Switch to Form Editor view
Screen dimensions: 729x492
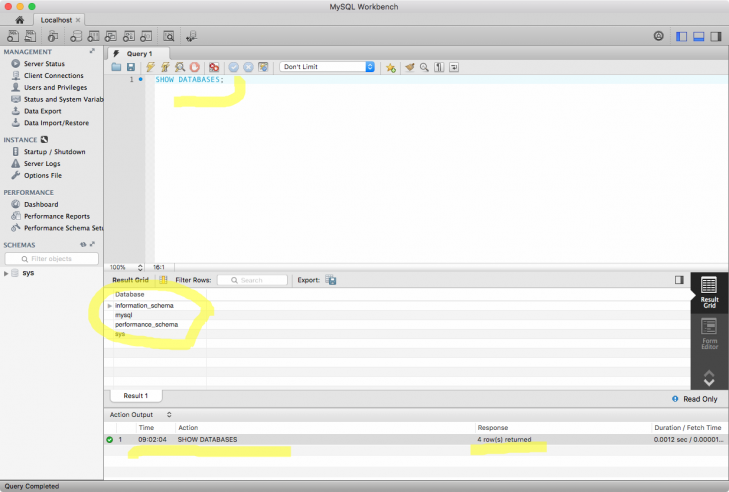click(x=709, y=333)
